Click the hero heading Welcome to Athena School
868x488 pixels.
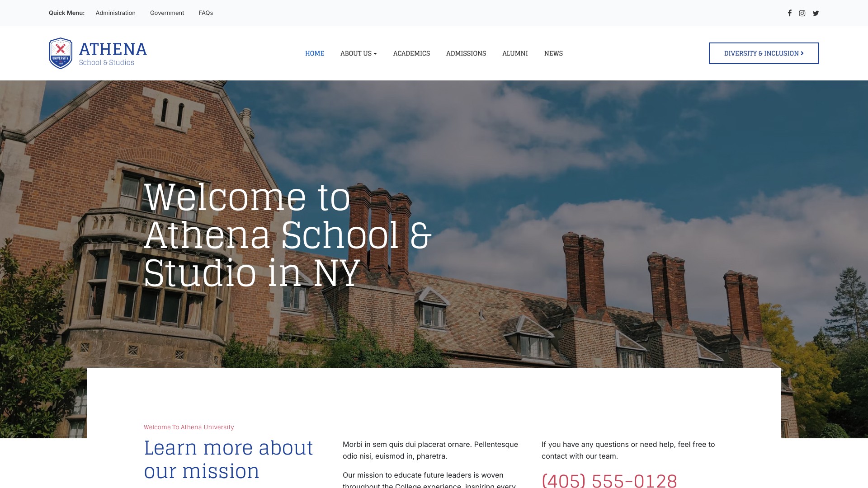coord(288,235)
